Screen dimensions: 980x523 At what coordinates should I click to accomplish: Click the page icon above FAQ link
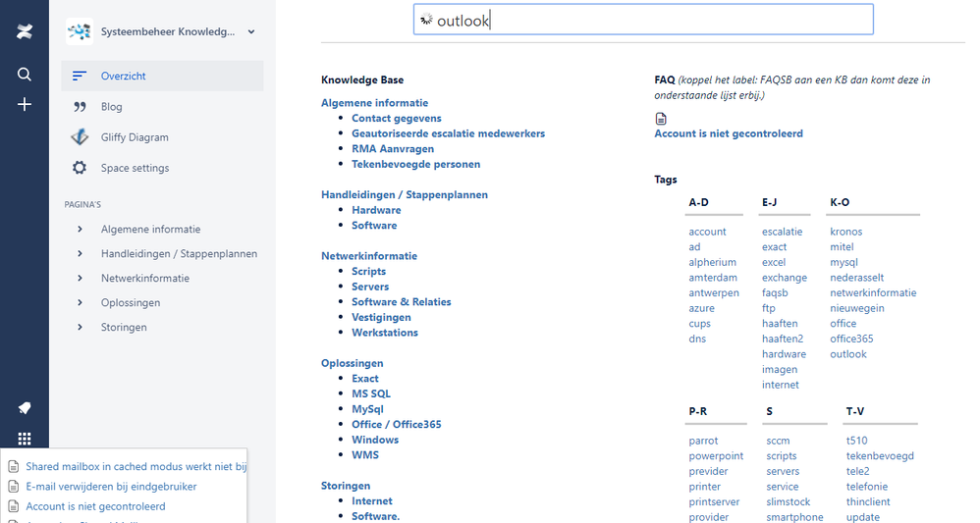[661, 119]
